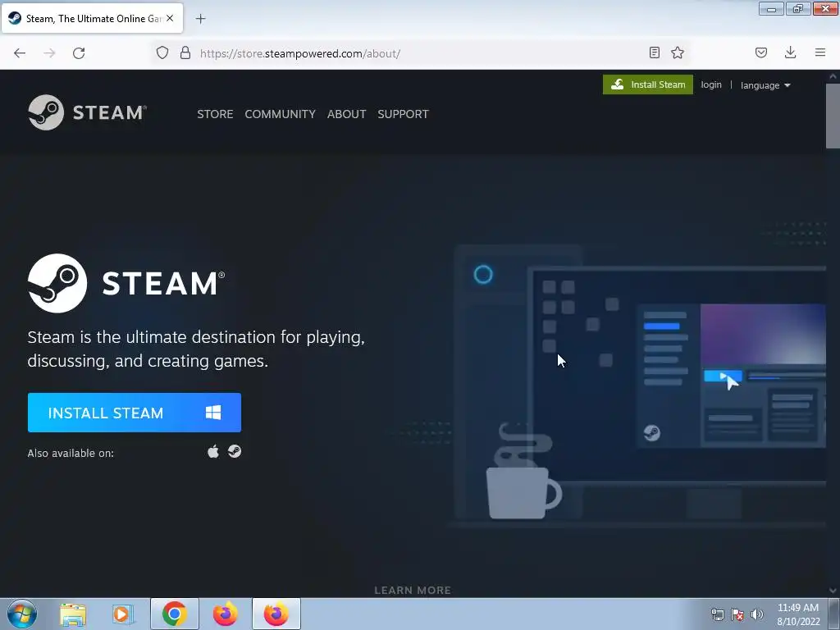Image resolution: width=840 pixels, height=630 pixels.
Task: Close the Steam browser tab
Action: [170, 18]
